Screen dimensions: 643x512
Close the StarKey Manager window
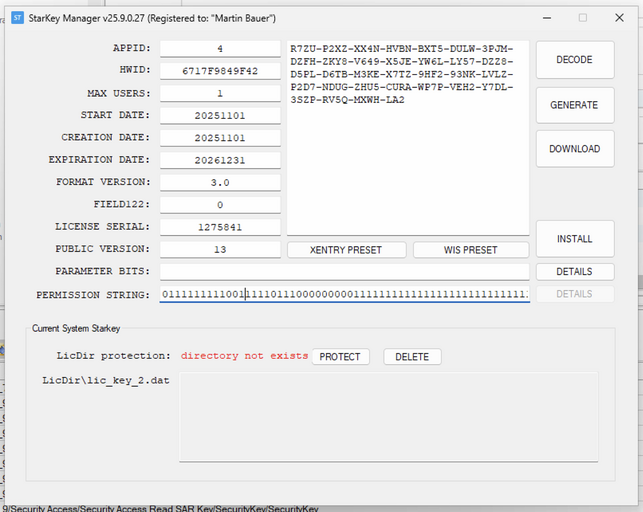click(x=619, y=18)
